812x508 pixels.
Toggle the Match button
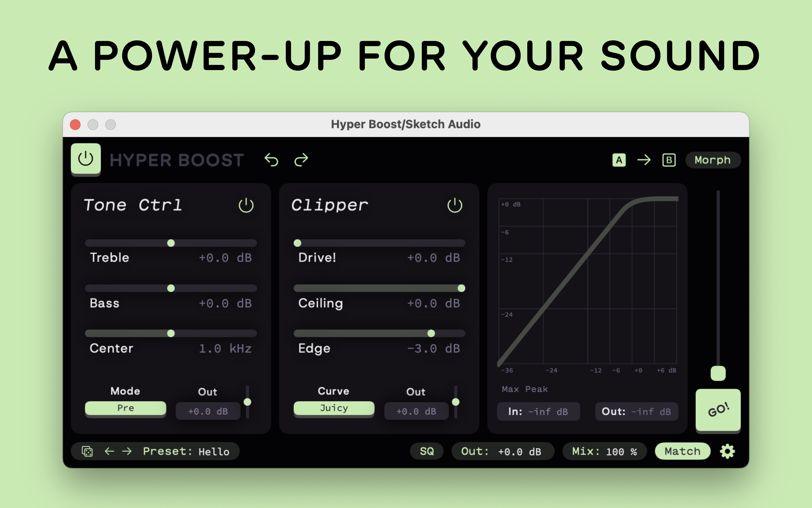click(683, 451)
